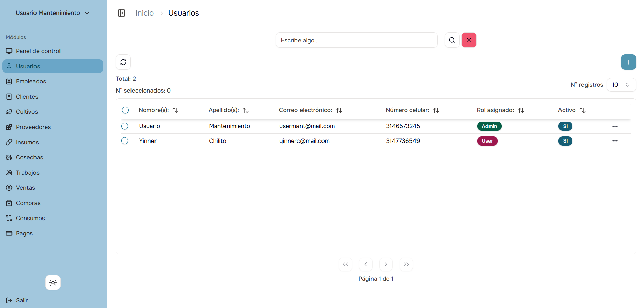
Task: Expand Usuario Mantenimiento account dropdown
Action: click(52, 13)
